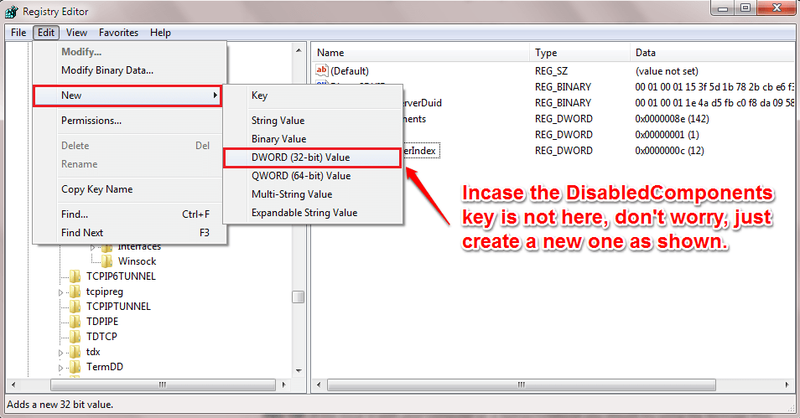
Task: Click the 0x00000001 (1) data cell
Action: [667, 135]
